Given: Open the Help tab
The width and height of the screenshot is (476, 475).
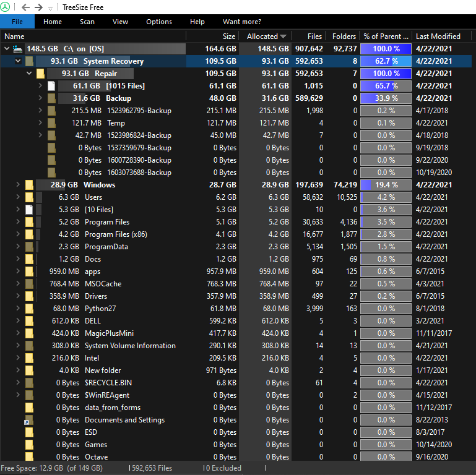Looking at the screenshot, I should (197, 22).
